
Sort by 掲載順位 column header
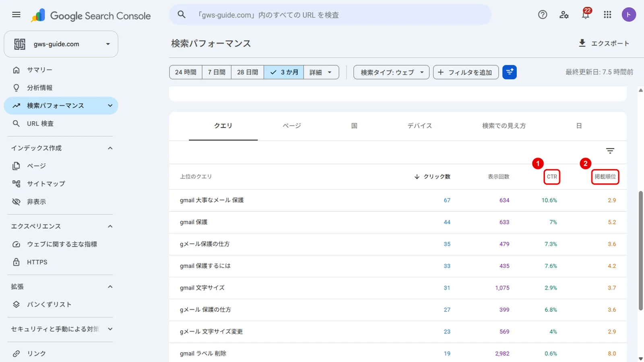pos(605,177)
